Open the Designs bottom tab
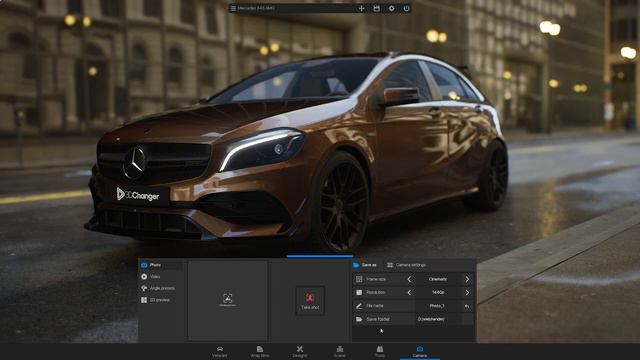The image size is (640, 360). point(300,351)
